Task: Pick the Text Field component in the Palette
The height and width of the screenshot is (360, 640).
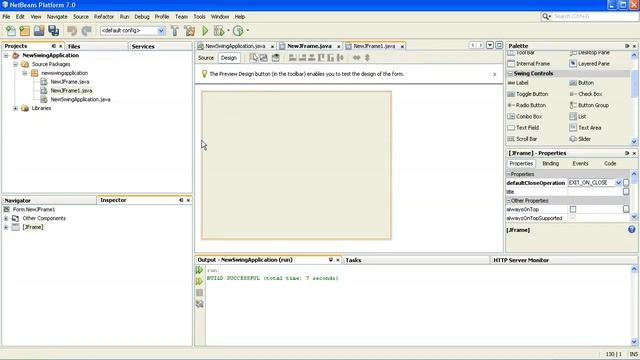Action: coord(523,128)
